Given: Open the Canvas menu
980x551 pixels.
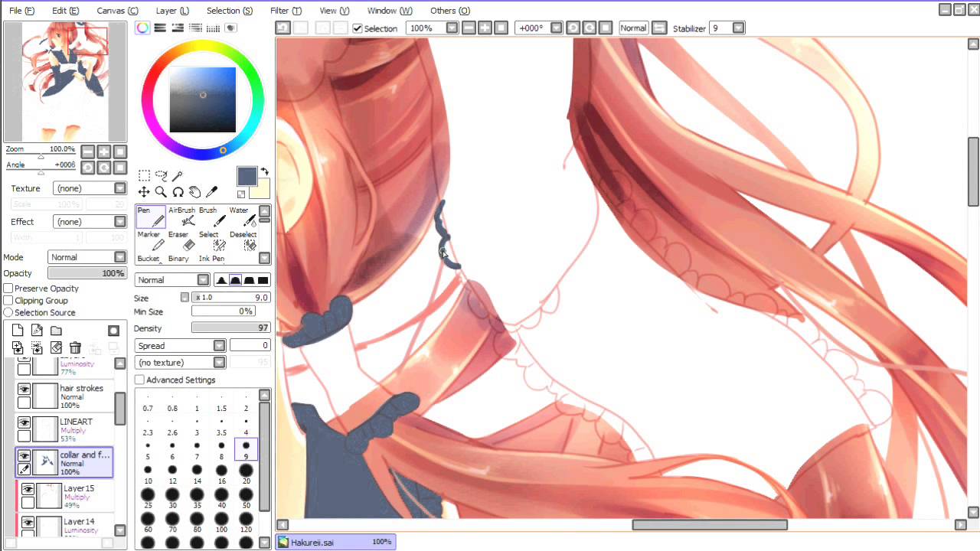Looking at the screenshot, I should [x=117, y=11].
